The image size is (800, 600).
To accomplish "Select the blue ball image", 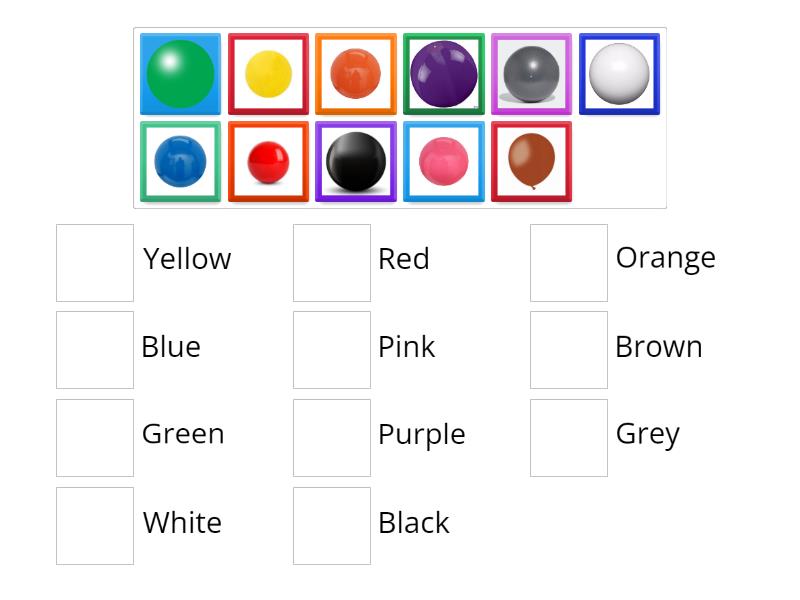I will [x=180, y=162].
